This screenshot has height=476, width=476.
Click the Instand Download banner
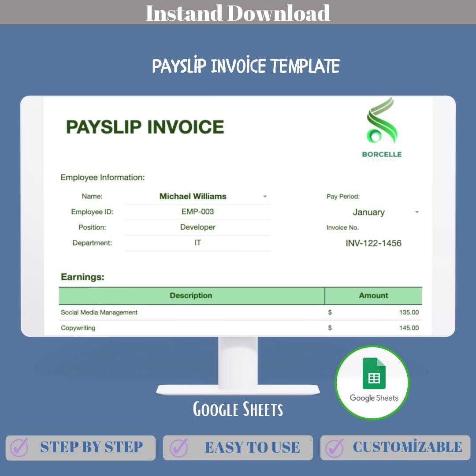(238, 13)
